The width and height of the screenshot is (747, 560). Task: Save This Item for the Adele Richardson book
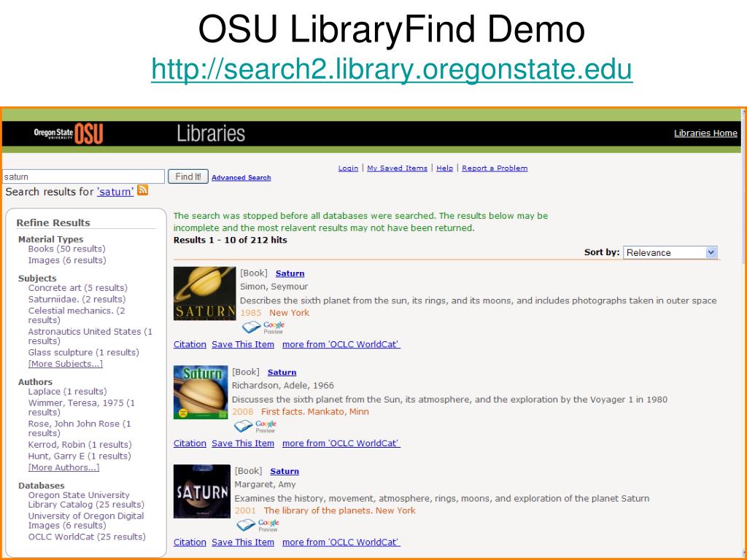click(243, 443)
